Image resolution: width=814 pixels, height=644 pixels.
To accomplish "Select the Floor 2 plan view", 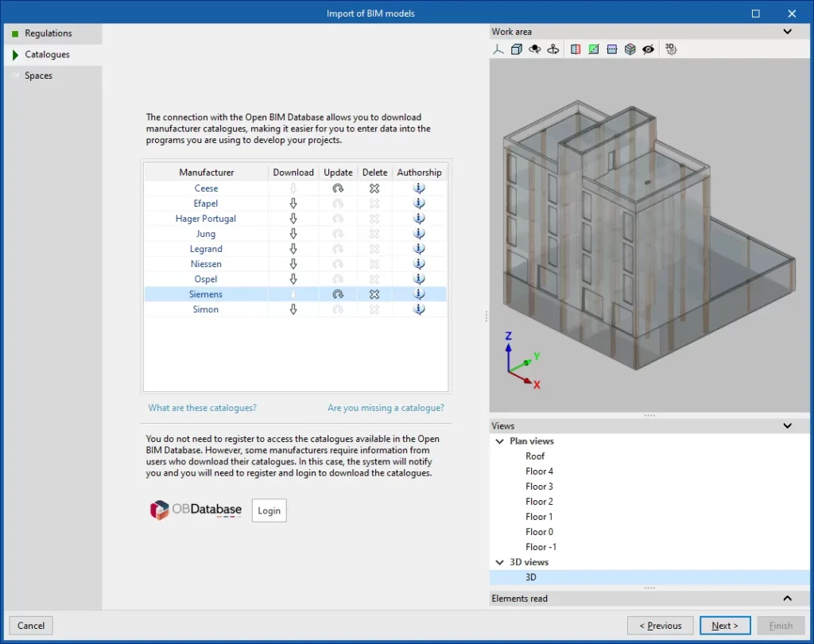I will (539, 501).
